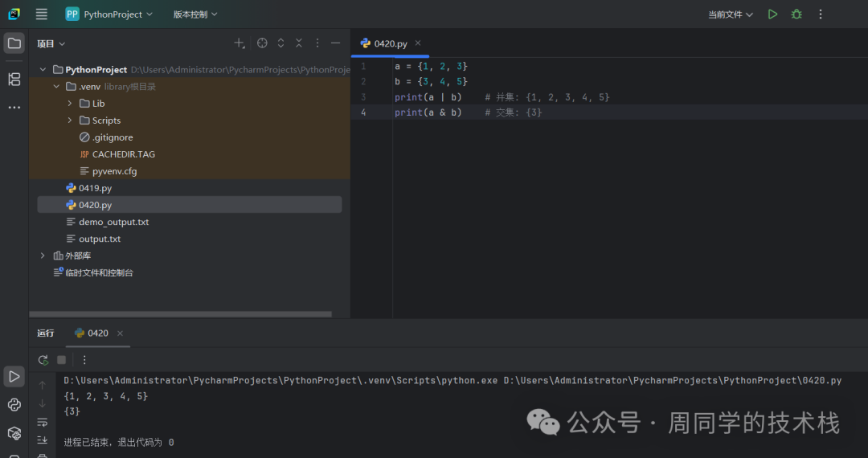Click the PyCharm logo icon
The height and width of the screenshot is (458, 868).
[14, 14]
